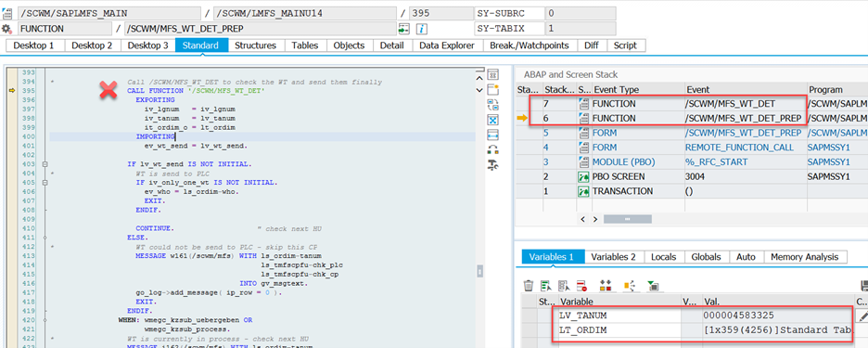868x348 pixels.
Task: Click the SY-SUBRC field
Action: coord(581,13)
